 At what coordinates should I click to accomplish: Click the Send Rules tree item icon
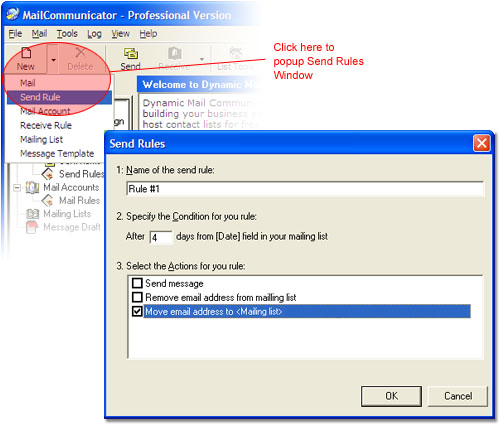pyautogui.click(x=48, y=174)
